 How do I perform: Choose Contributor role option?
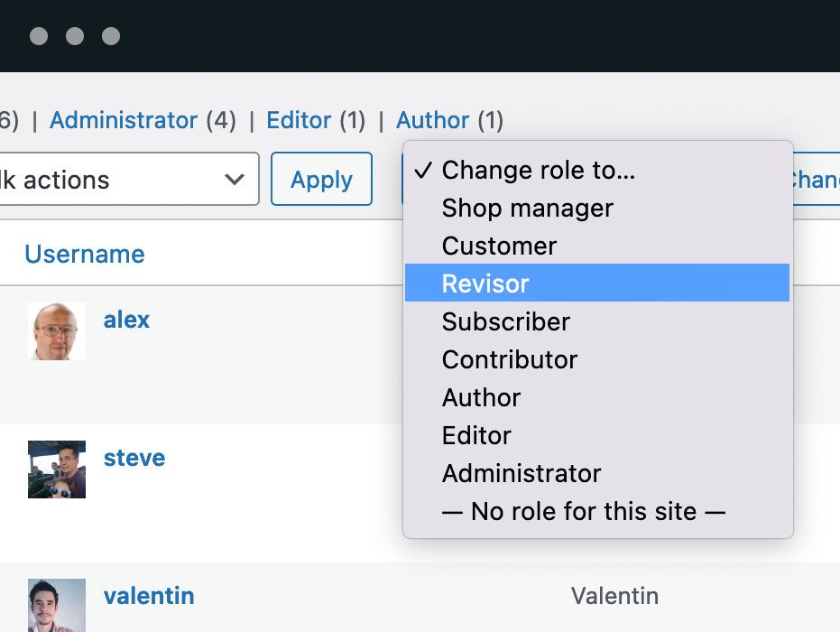(596, 359)
